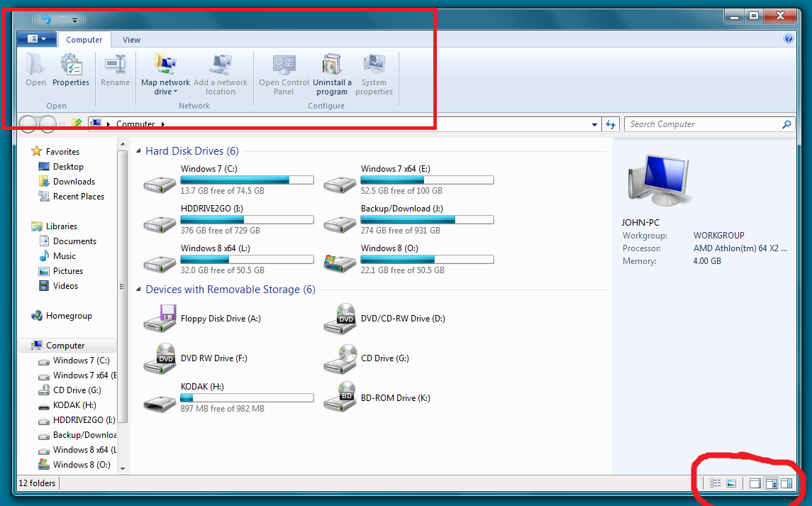Select the Rename command in the ribbon
Viewport: 812px width, 506px height.
click(115, 73)
